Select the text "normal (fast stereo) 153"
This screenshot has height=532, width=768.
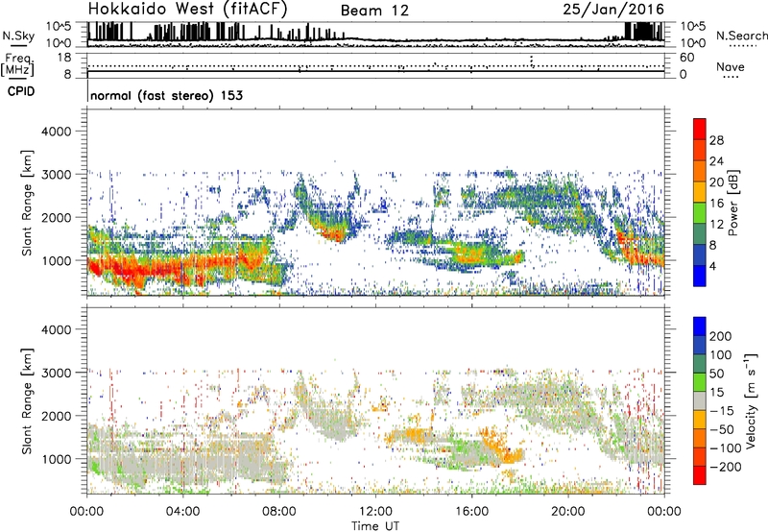[166, 95]
